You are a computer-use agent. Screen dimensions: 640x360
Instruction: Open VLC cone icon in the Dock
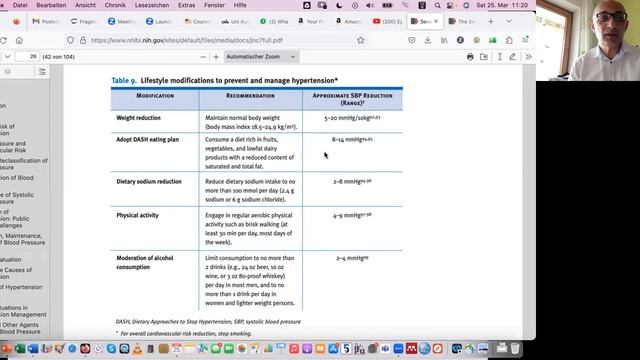coord(138,349)
